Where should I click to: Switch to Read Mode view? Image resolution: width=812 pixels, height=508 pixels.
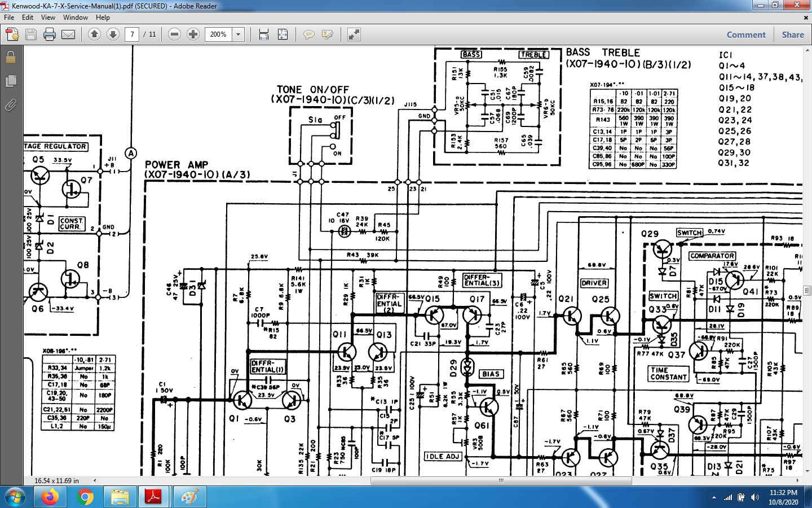354,34
